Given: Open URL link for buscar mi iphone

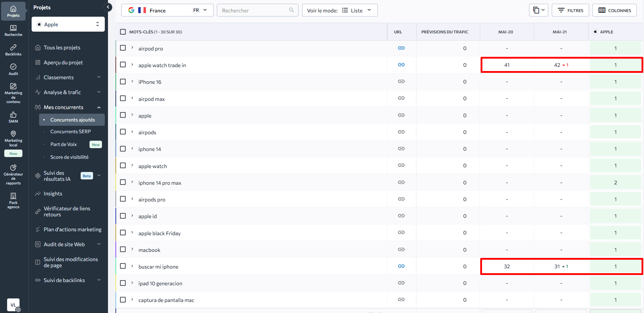Looking at the screenshot, I should point(401,266).
